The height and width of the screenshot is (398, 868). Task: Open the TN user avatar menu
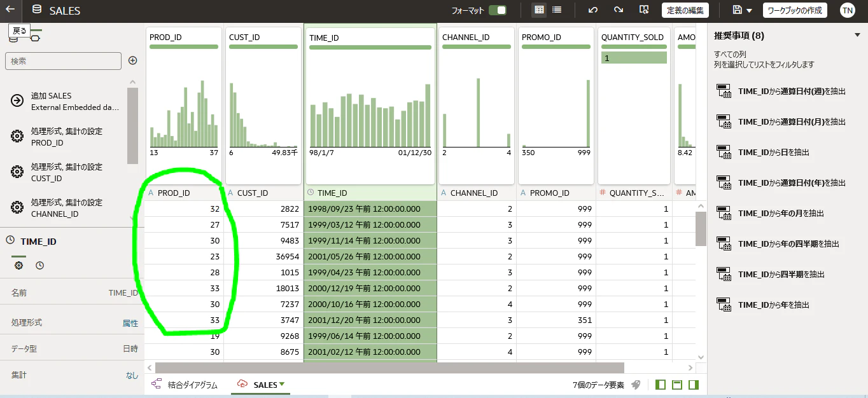pos(847,10)
